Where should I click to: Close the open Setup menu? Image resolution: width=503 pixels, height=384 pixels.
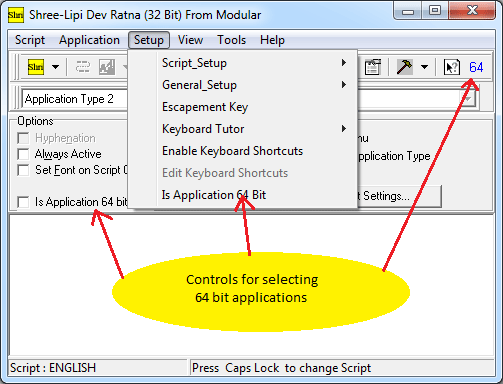(x=149, y=40)
